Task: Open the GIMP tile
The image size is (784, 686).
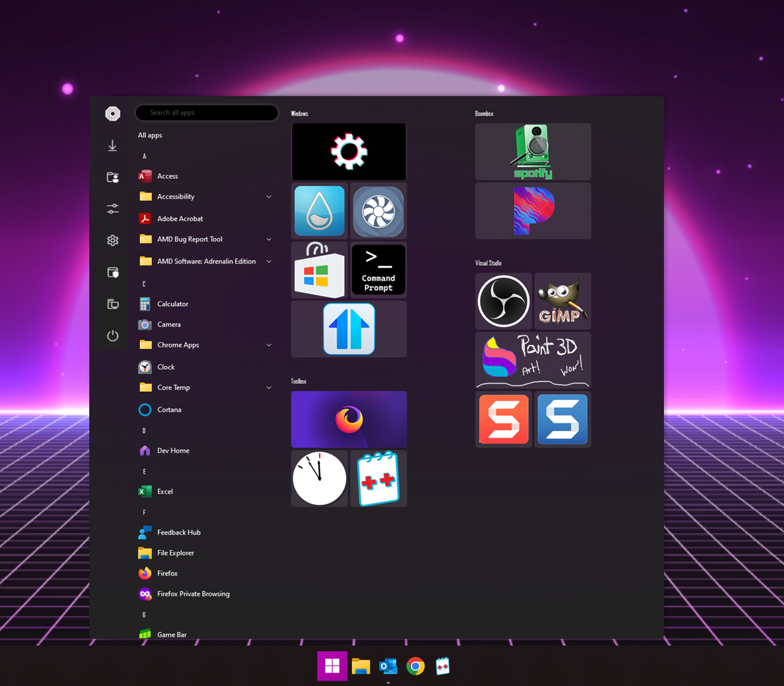Action: tap(563, 301)
